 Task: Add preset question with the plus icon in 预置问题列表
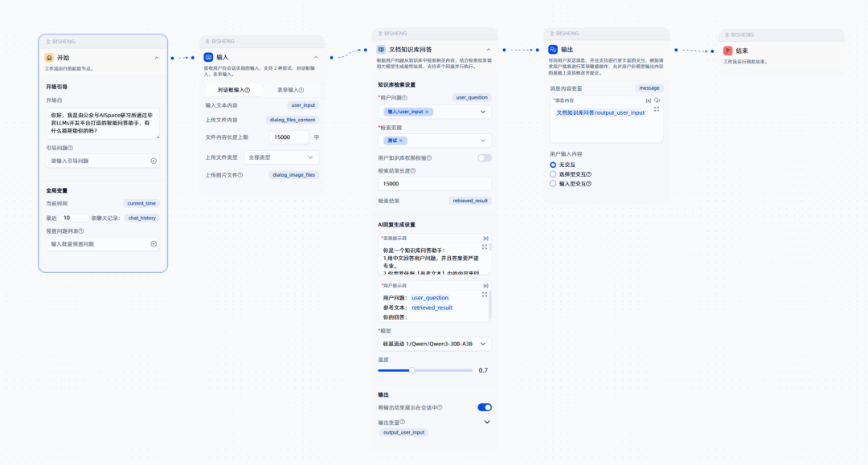[154, 244]
